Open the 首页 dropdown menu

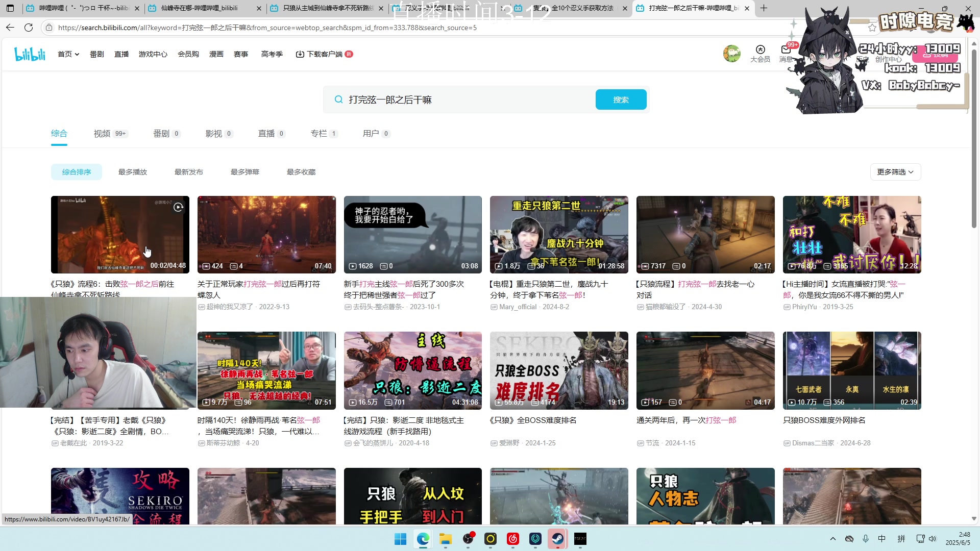68,54
